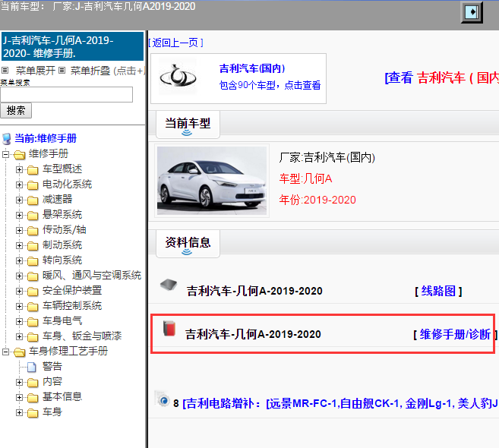
Task: Click the 搜索 button
Action: pyautogui.click(x=16, y=110)
